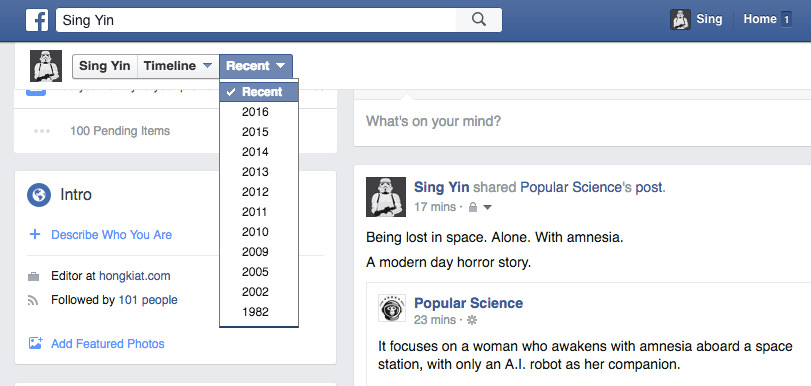Open the Intro globe icon
The image size is (811, 386).
(39, 195)
